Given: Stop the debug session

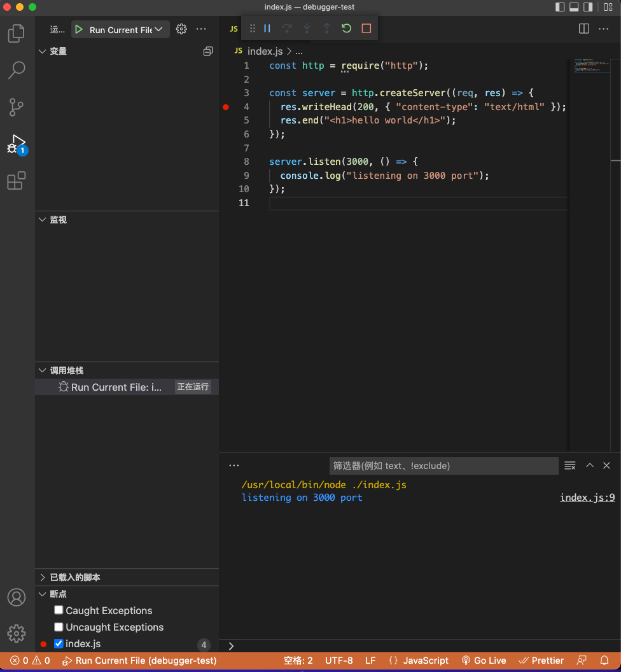Looking at the screenshot, I should (x=366, y=28).
